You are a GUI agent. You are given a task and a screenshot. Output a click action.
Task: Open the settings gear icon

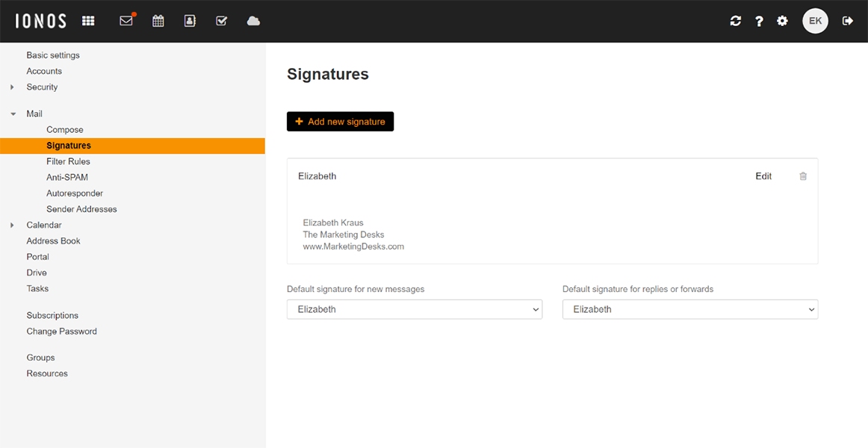(x=782, y=21)
